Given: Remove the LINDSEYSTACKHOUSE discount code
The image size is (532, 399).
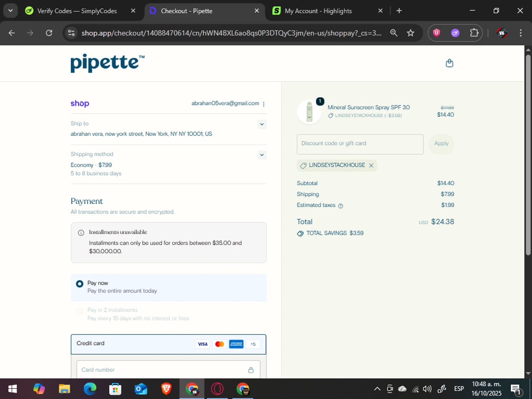Looking at the screenshot, I should click(371, 165).
